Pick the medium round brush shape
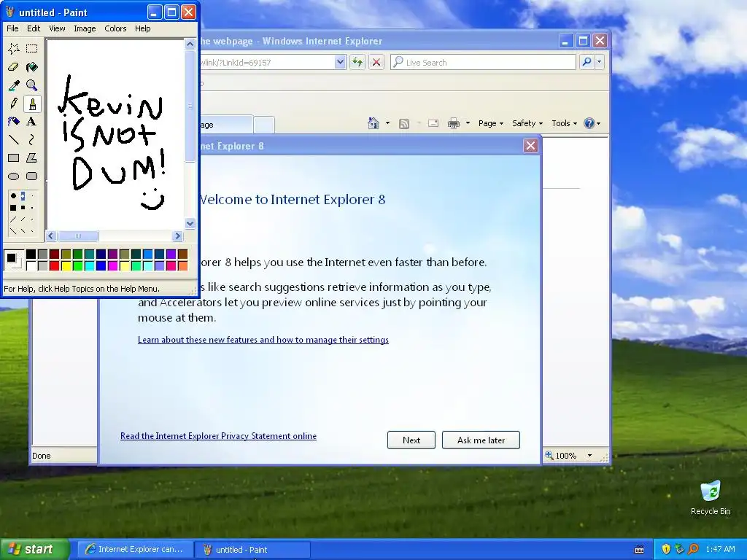747x560 pixels. point(23,195)
